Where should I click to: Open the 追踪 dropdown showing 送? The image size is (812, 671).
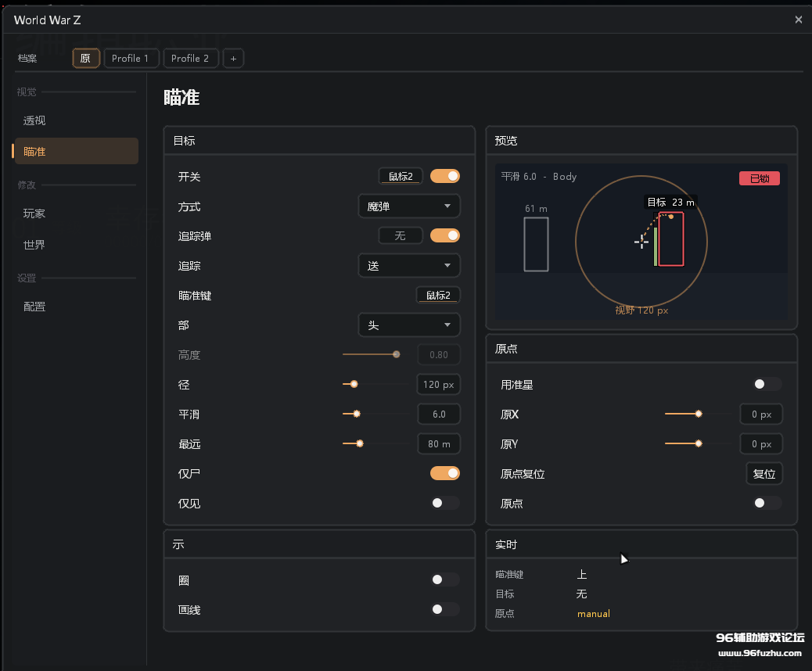(x=409, y=266)
